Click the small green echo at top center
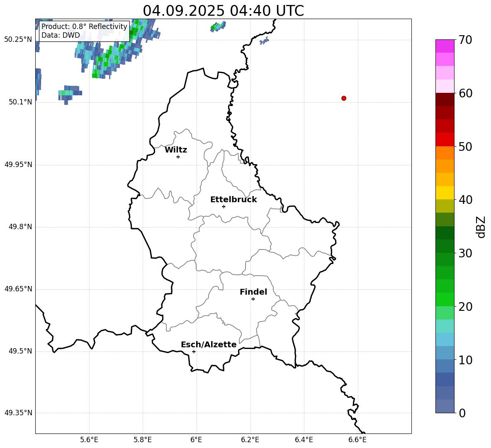This screenshot has width=491, height=448. [218, 26]
